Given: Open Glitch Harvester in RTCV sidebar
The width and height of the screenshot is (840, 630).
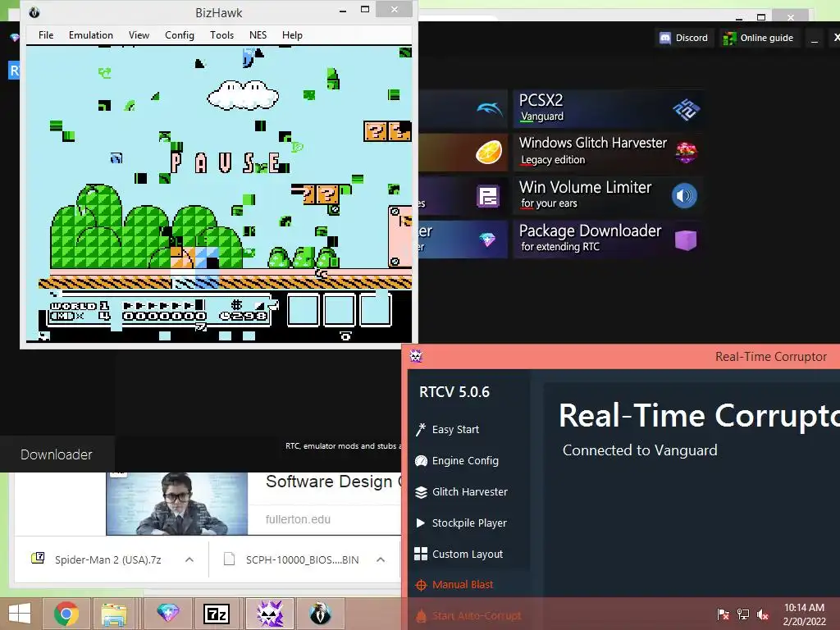Looking at the screenshot, I should tap(470, 492).
